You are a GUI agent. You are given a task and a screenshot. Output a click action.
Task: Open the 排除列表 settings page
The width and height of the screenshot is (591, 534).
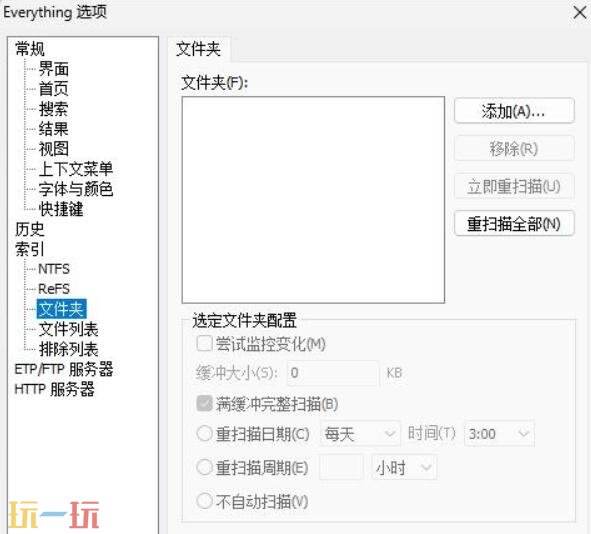tap(69, 349)
